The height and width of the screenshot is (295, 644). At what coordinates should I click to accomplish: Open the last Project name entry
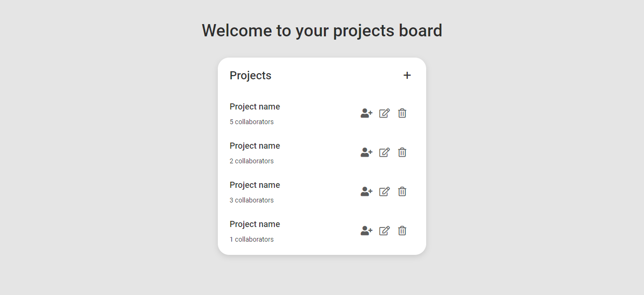click(255, 224)
